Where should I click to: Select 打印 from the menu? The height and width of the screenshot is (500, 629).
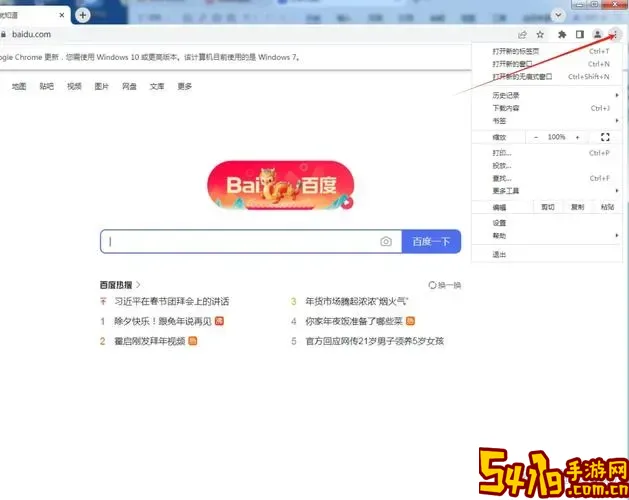click(547, 153)
